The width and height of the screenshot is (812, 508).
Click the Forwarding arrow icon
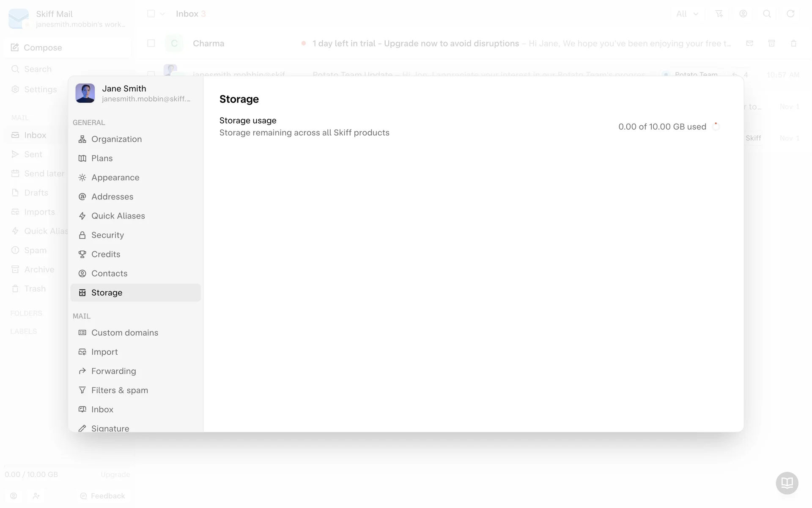pyautogui.click(x=82, y=371)
